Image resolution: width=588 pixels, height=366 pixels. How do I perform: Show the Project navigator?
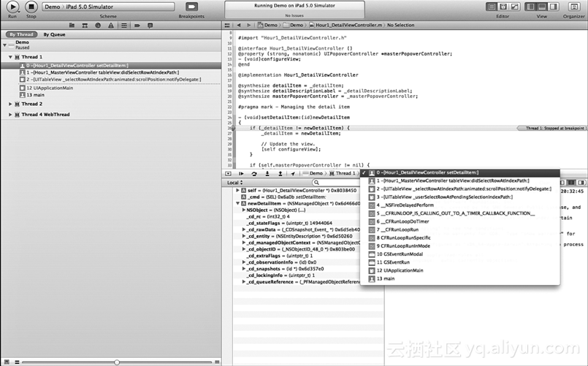[72, 26]
